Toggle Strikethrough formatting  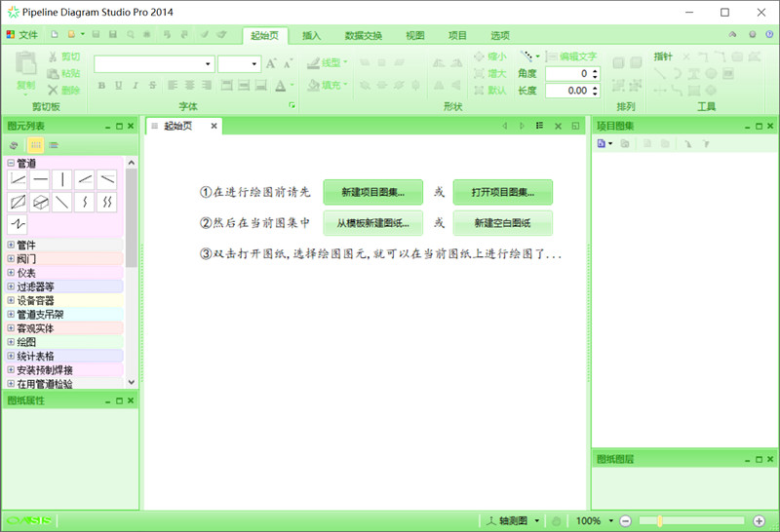[153, 86]
